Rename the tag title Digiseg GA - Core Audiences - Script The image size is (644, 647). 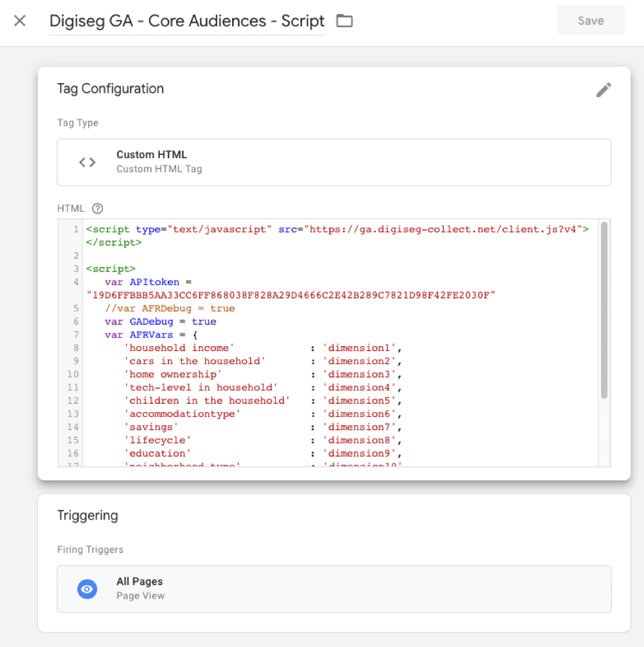(x=187, y=21)
